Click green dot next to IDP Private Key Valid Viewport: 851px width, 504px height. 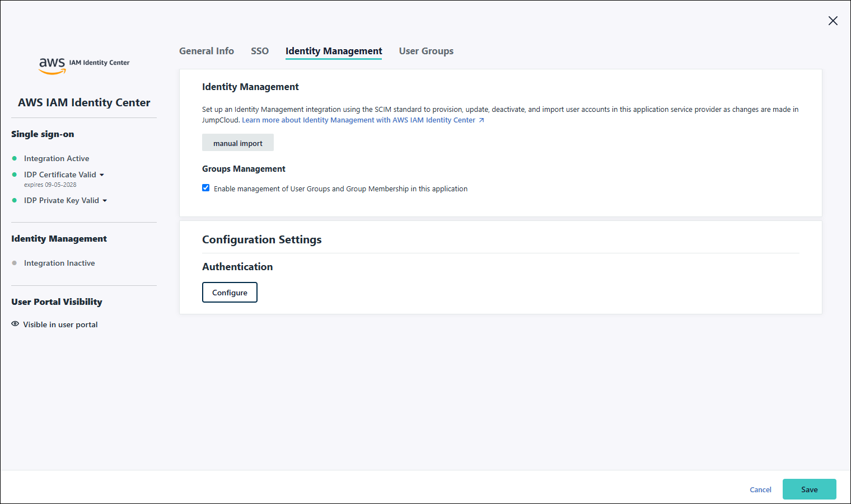[15, 200]
